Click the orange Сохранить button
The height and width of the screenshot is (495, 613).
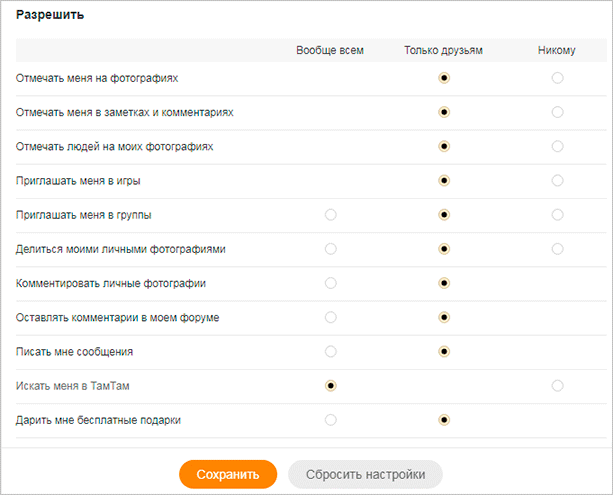point(228,474)
